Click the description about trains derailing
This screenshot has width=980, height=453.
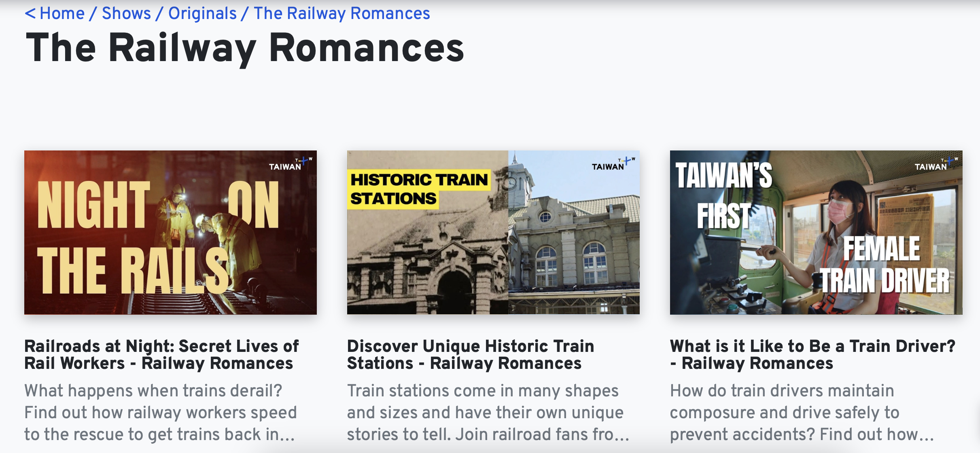pyautogui.click(x=161, y=413)
